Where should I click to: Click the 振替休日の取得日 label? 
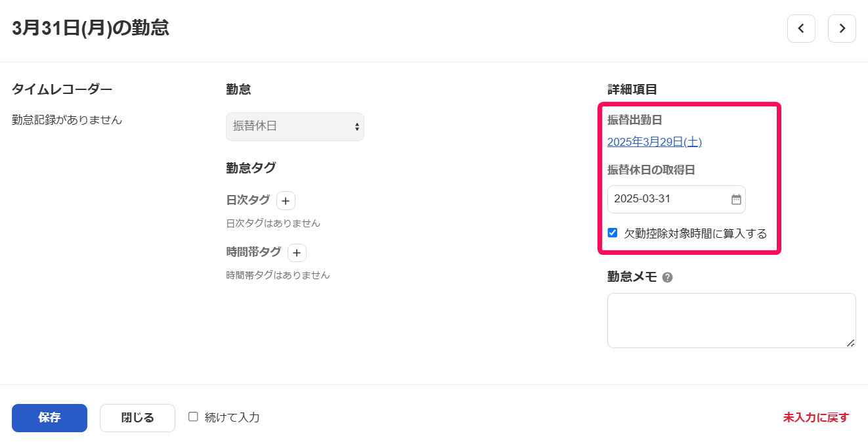(651, 169)
